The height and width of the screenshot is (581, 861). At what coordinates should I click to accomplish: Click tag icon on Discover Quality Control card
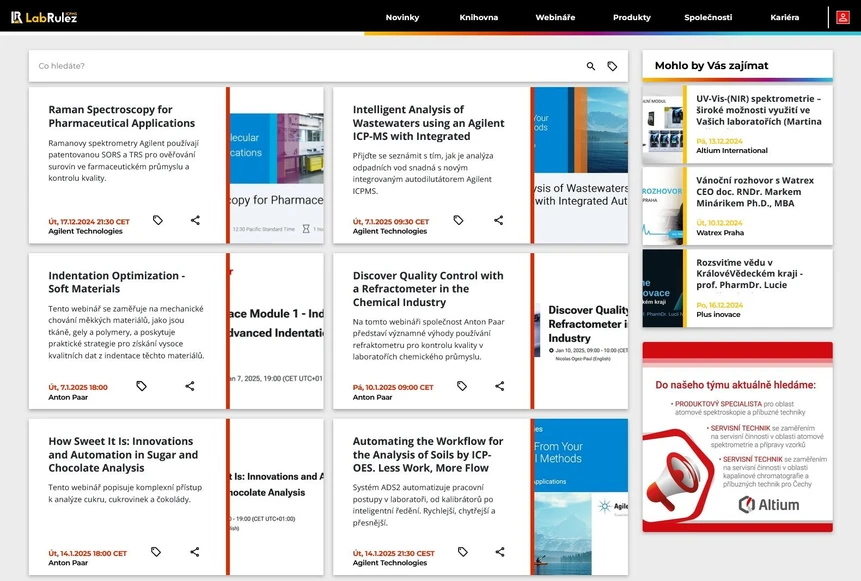462,386
